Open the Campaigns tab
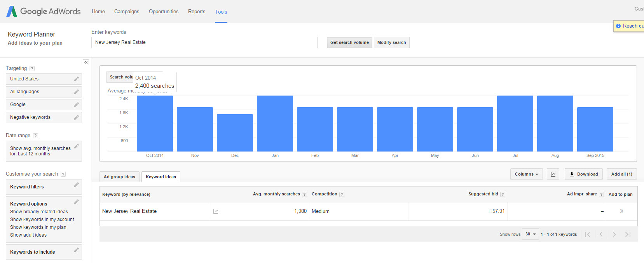The image size is (644, 263). 127,12
